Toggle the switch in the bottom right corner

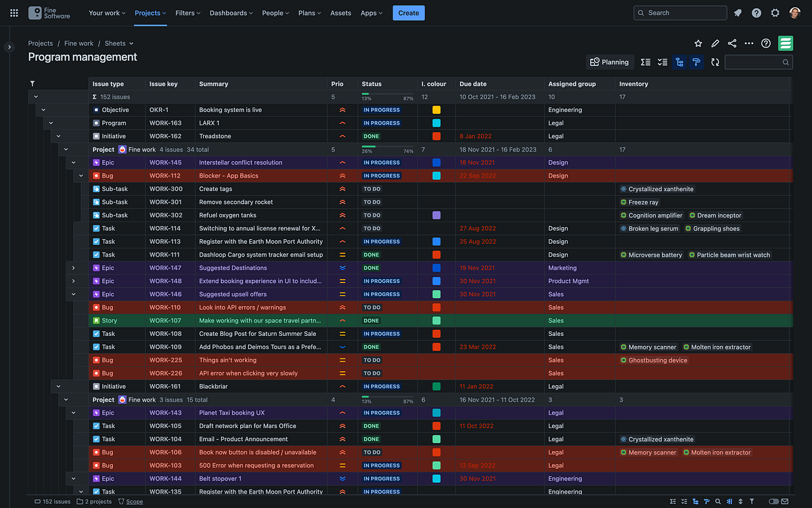(x=774, y=501)
